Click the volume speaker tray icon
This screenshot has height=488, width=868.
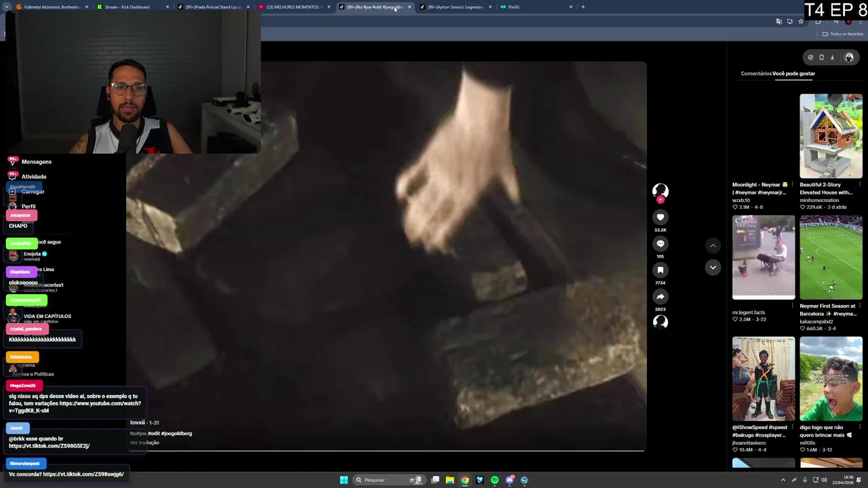pos(824,480)
